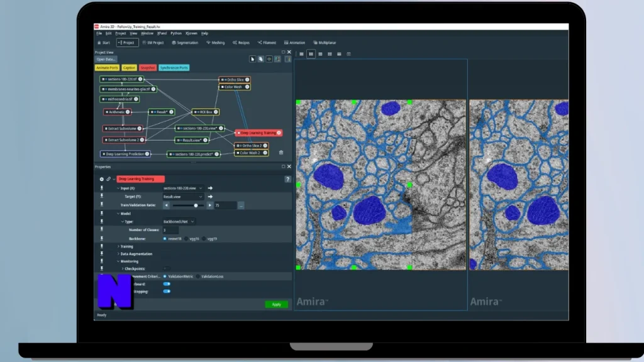Click pin icon beside Train/Validation Ratio row
The image size is (644, 362).
point(102,204)
